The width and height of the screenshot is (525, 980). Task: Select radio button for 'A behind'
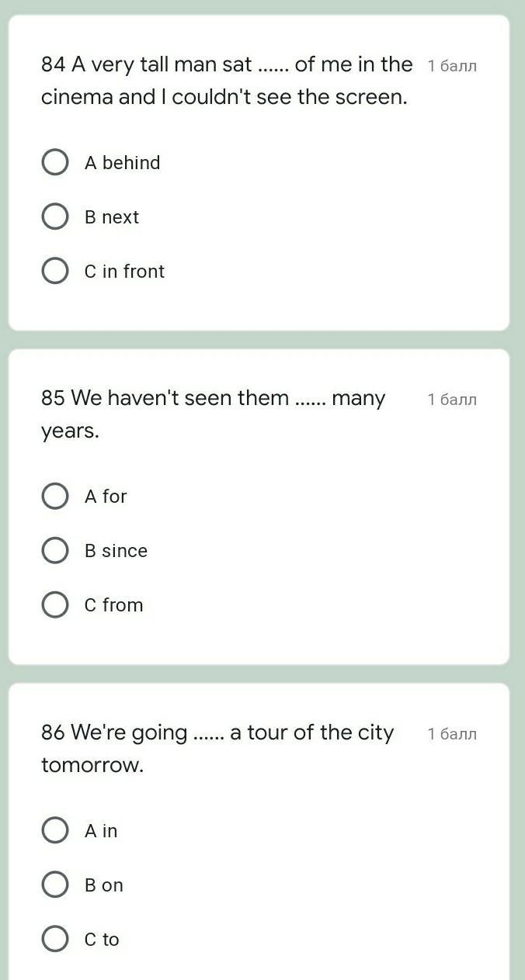click(54, 162)
